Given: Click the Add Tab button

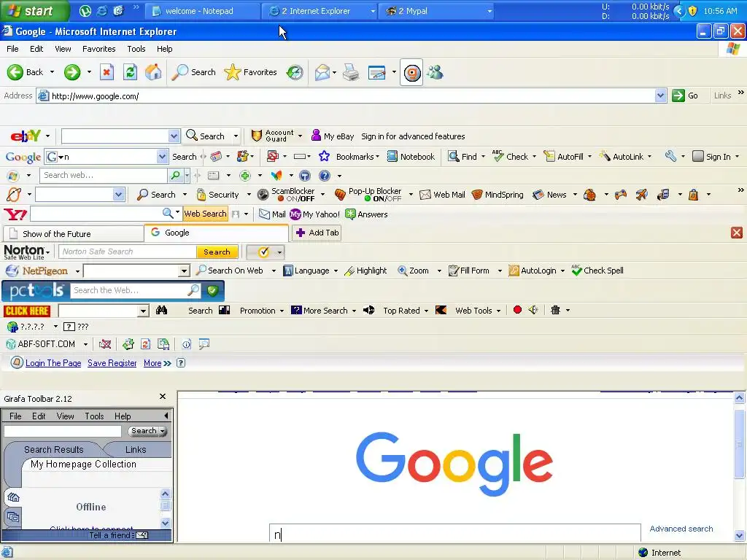Looking at the screenshot, I should [317, 233].
